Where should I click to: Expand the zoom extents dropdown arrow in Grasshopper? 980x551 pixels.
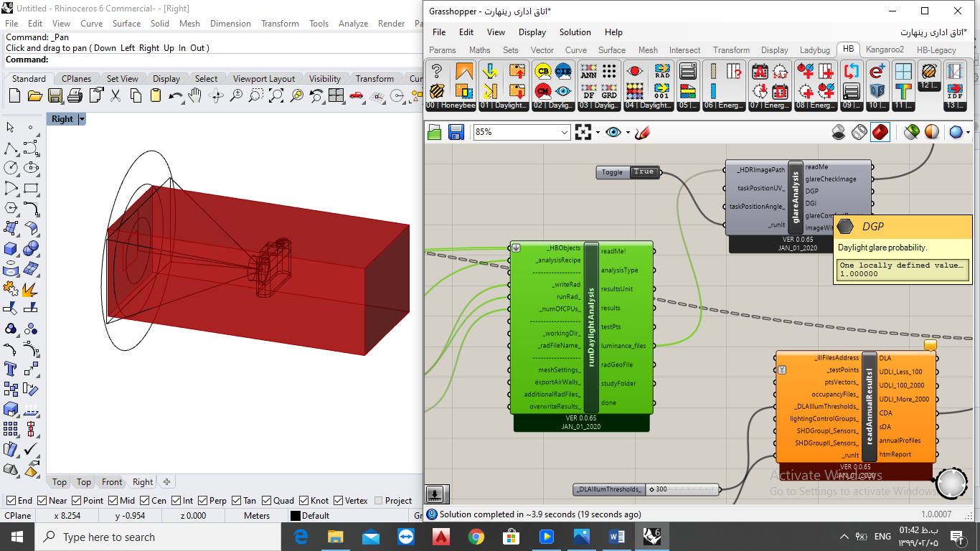coord(598,132)
